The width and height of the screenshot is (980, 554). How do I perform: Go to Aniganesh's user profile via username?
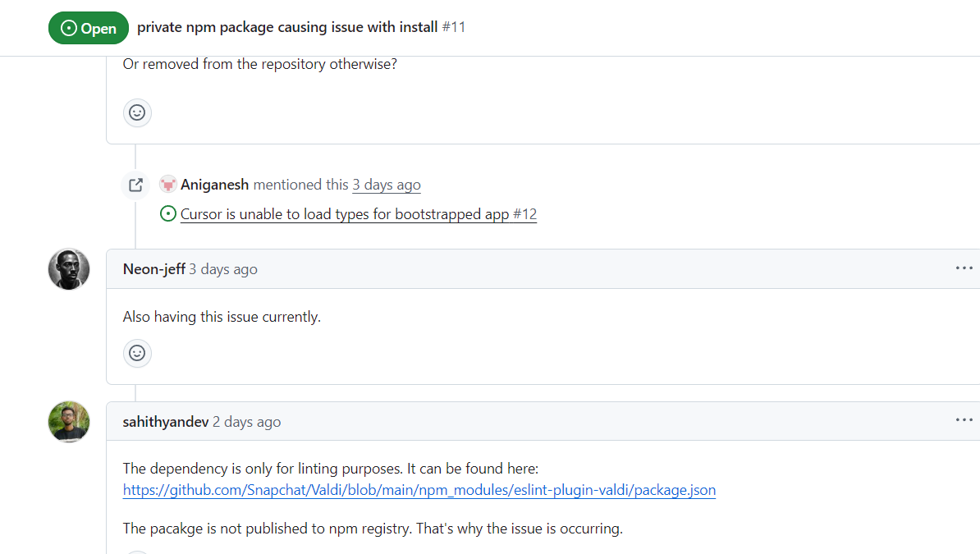(x=214, y=185)
